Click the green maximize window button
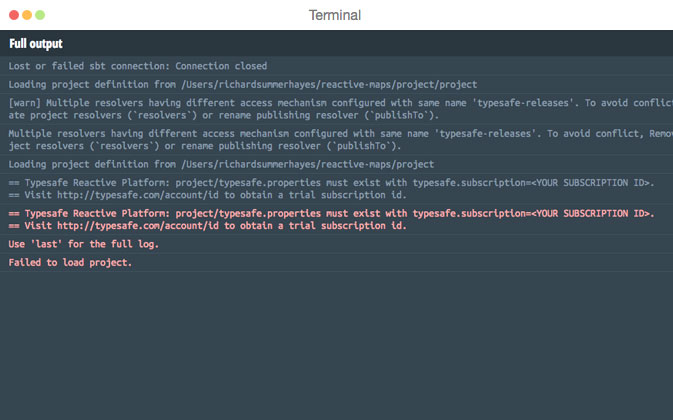 point(40,15)
